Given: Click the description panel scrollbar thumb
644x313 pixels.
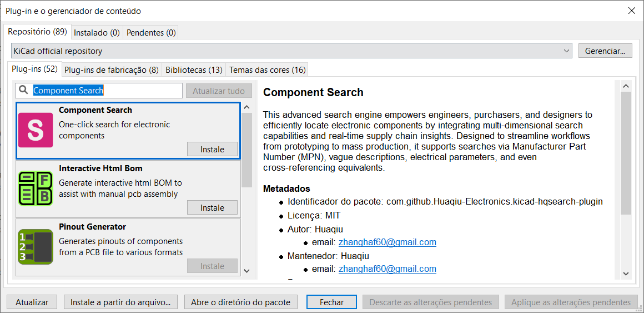Looking at the screenshot, I should 626,153.
